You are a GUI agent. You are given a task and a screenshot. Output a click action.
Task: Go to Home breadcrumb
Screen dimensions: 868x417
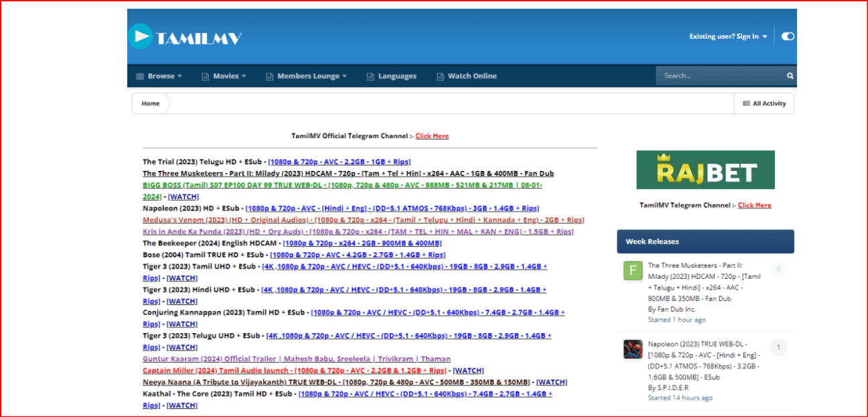(151, 103)
